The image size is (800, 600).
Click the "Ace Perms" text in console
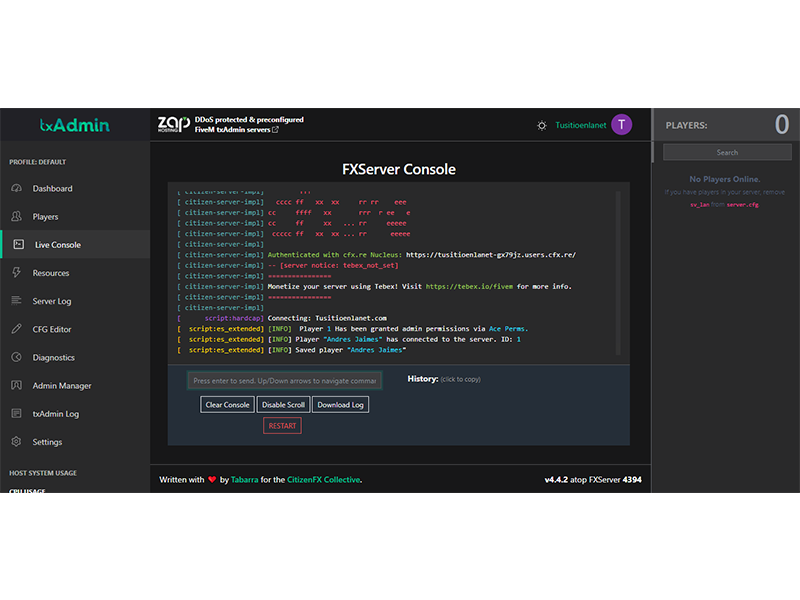pyautogui.click(x=508, y=329)
